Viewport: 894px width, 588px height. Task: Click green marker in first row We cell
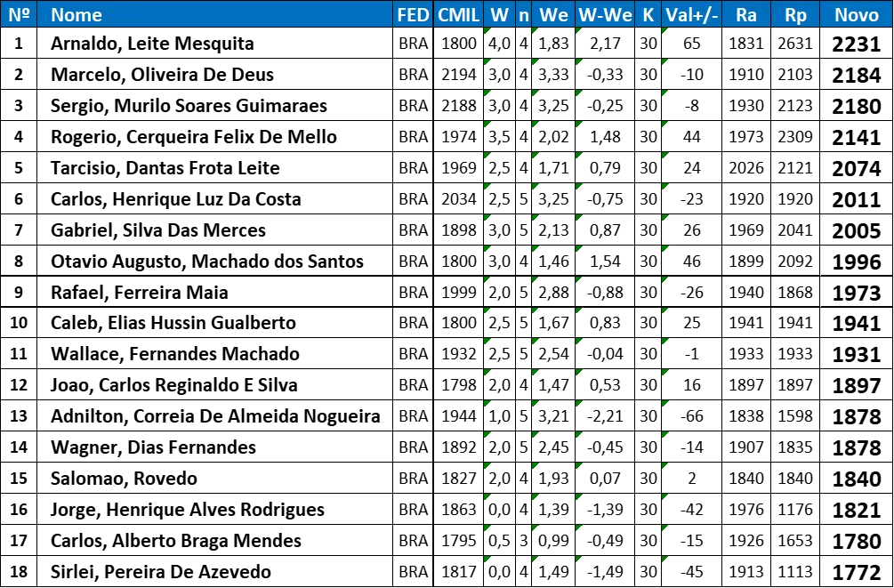tap(536, 32)
